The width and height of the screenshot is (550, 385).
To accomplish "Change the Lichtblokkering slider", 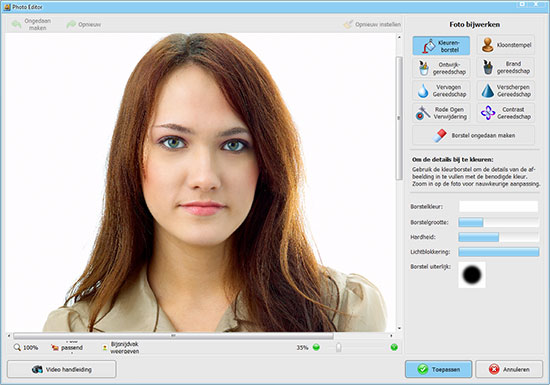I will (x=498, y=252).
